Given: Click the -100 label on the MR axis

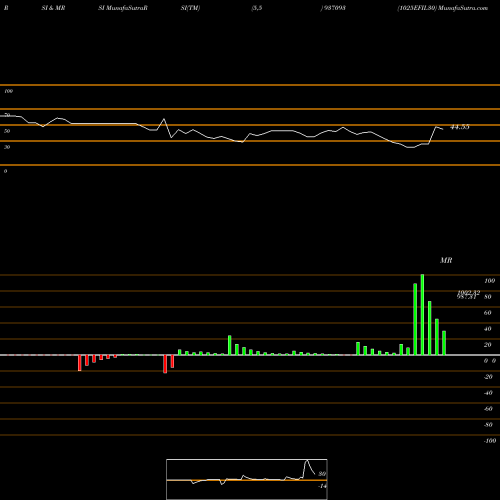Looking at the screenshot, I should coord(490,441).
